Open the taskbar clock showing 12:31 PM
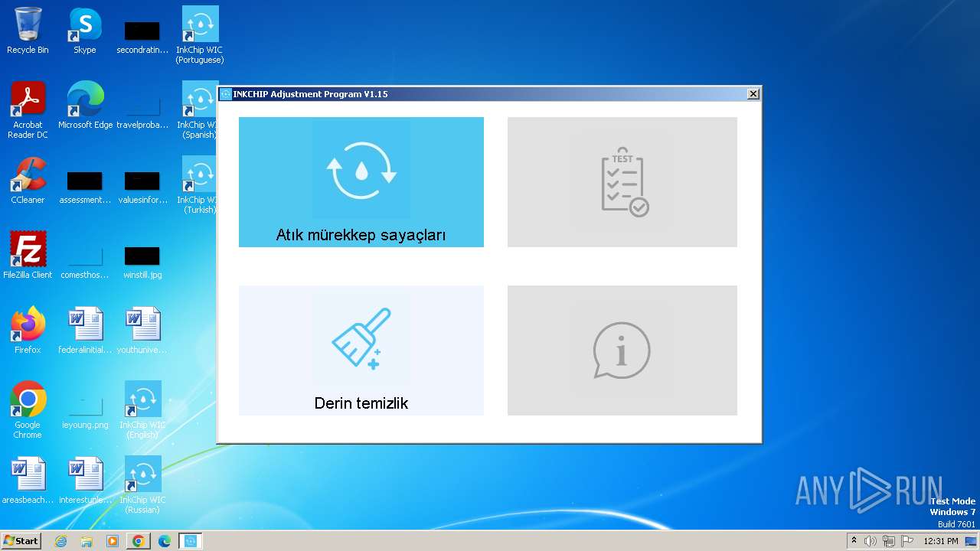 point(941,541)
